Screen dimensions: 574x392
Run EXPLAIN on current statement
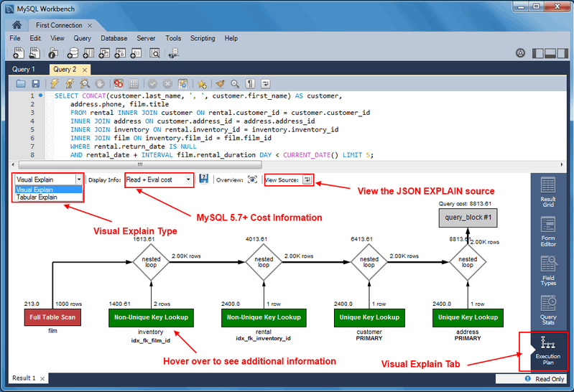tap(85, 84)
